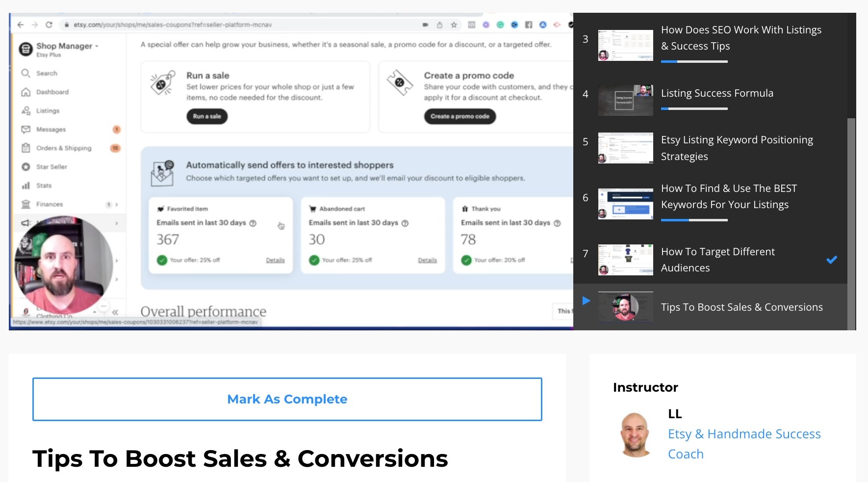This screenshot has width=868, height=482.
Task: Open the BEST Keywords lesson thumbnail
Action: (626, 204)
